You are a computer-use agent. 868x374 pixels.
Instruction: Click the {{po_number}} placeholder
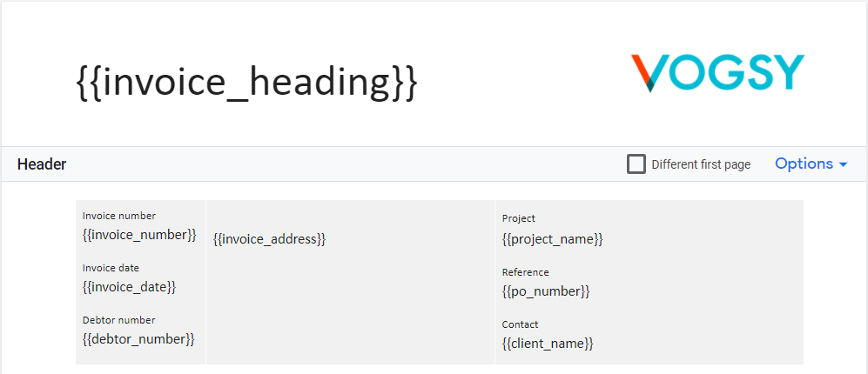pos(546,291)
